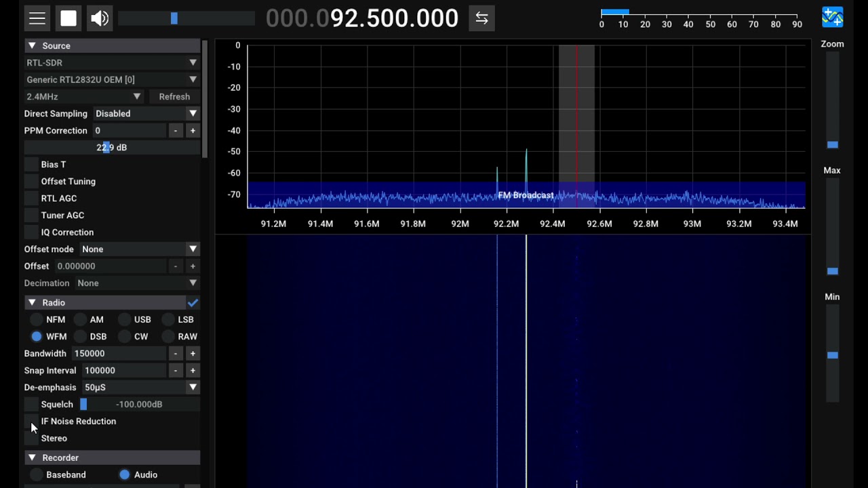Select AM demodulation mode
868x488 pixels.
[x=80, y=319]
